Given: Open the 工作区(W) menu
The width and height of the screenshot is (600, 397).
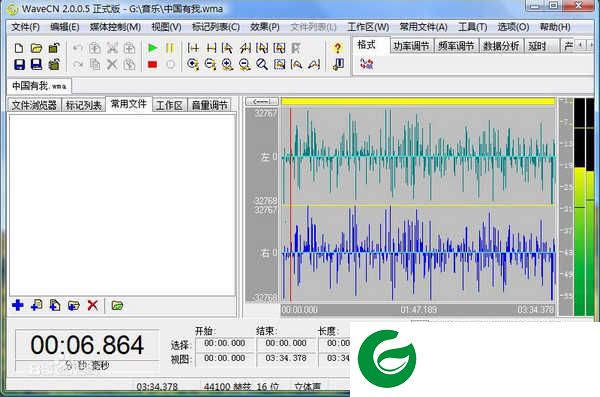Looking at the screenshot, I should [x=368, y=27].
